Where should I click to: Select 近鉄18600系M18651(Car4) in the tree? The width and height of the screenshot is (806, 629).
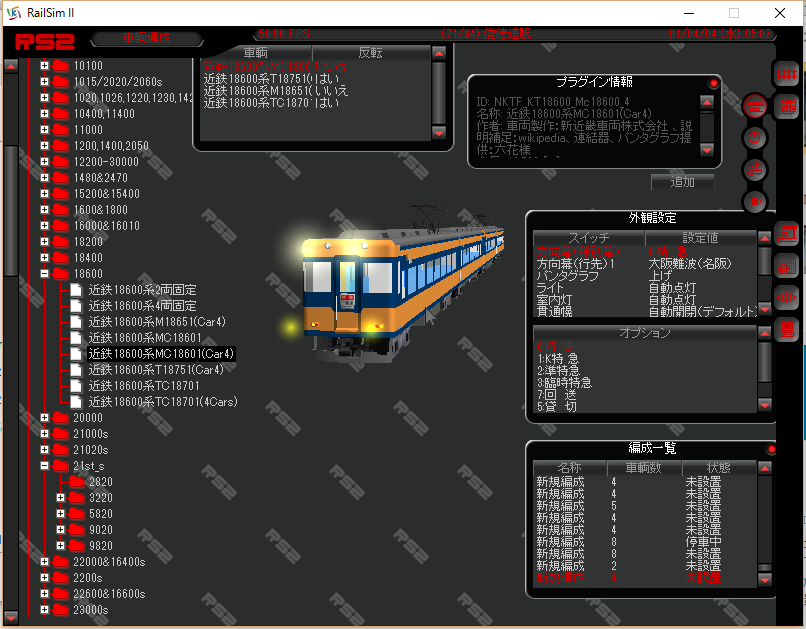(157, 322)
